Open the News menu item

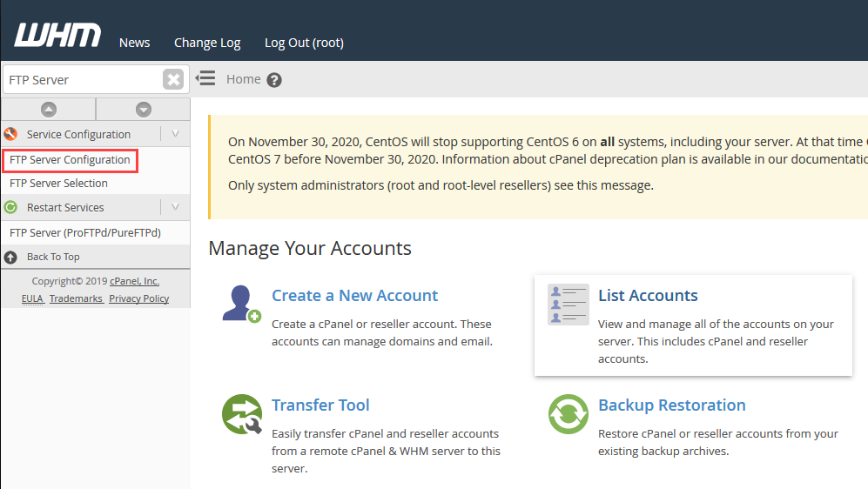134,43
